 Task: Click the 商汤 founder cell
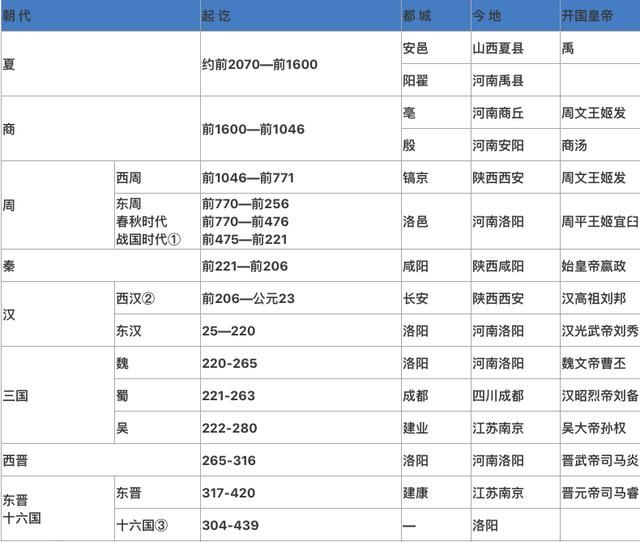click(600, 145)
